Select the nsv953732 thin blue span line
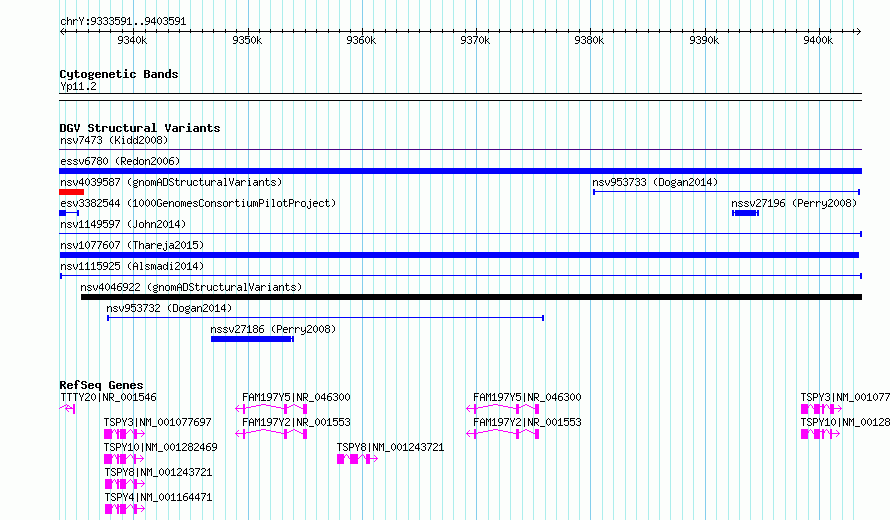 click(326, 318)
